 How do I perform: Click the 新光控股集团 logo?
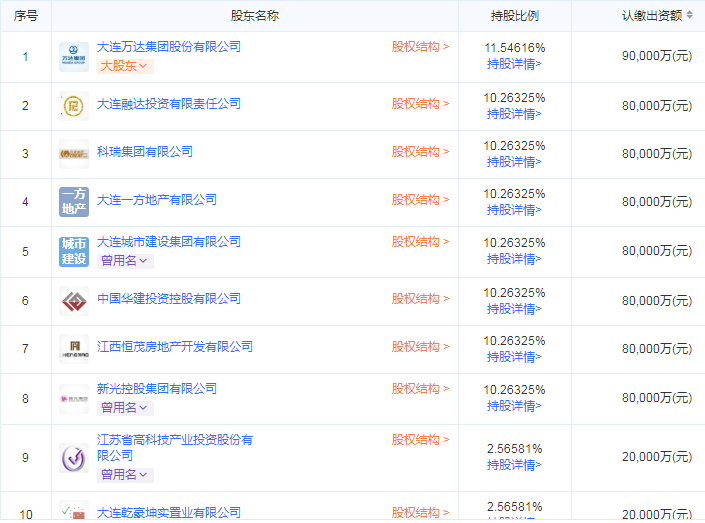[74, 398]
